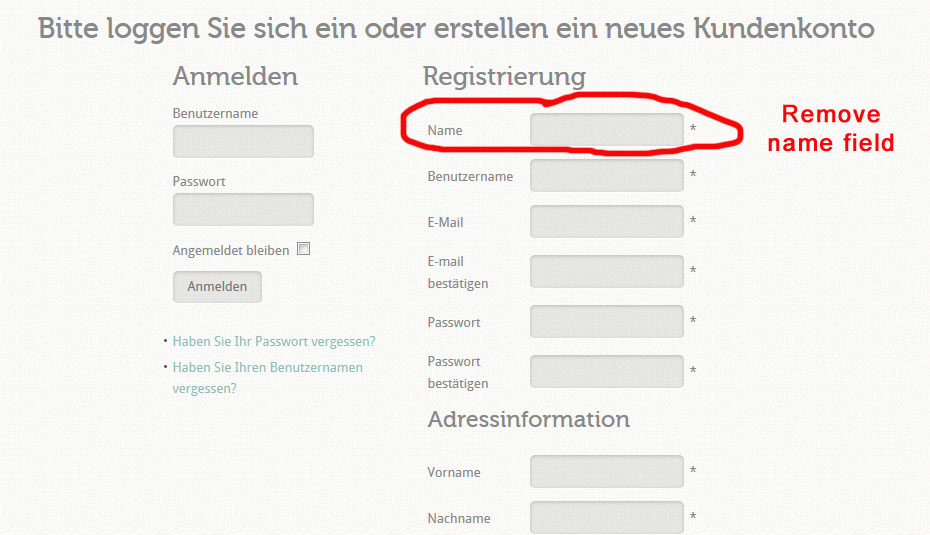
Task: Open the 'Haben Sie Ihr Passwort vergessen?' link
Action: 274,341
